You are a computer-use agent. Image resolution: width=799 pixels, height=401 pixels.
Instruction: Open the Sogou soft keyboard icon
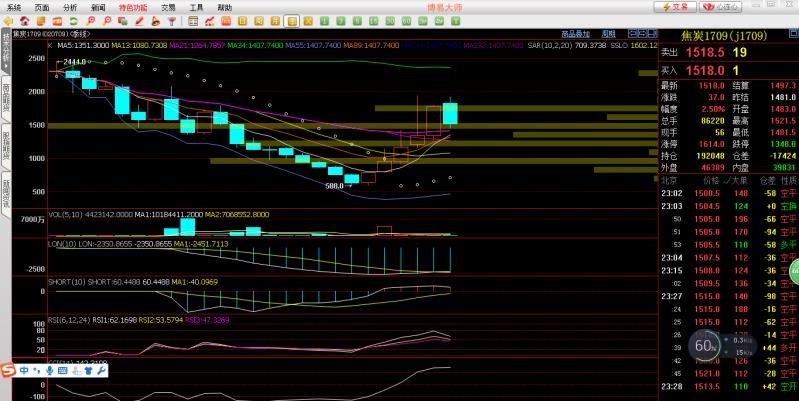[63, 371]
